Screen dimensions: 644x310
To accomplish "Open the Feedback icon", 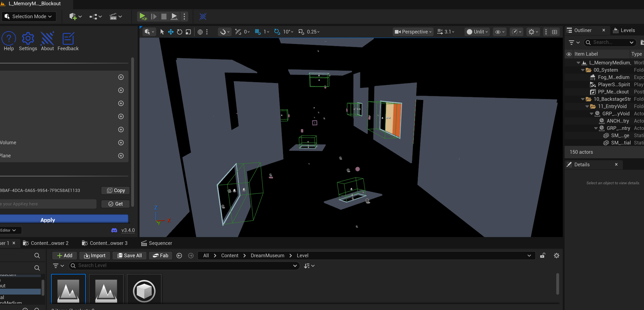I will [x=68, y=41].
